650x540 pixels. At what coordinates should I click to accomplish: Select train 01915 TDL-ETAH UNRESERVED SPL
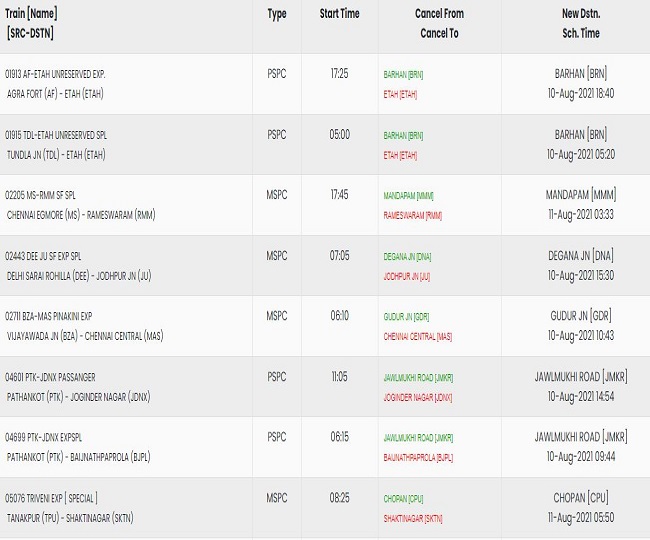(56, 135)
